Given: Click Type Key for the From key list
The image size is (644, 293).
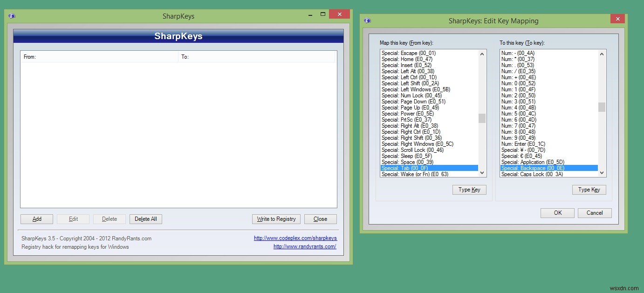Looking at the screenshot, I should (x=469, y=190).
